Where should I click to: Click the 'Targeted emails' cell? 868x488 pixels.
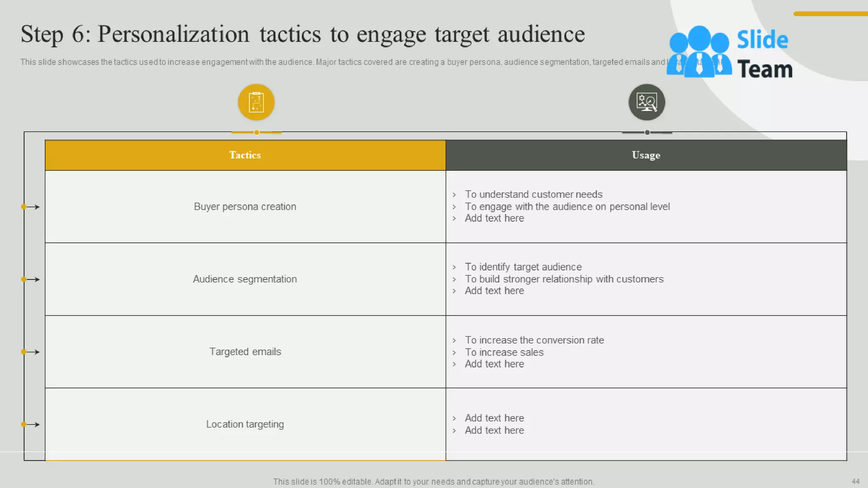coord(245,352)
